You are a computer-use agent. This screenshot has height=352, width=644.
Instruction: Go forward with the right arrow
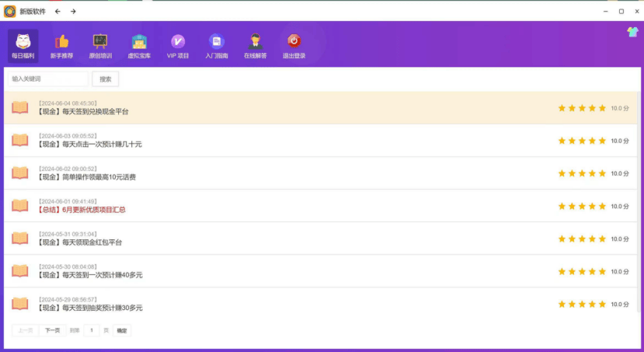coord(73,12)
